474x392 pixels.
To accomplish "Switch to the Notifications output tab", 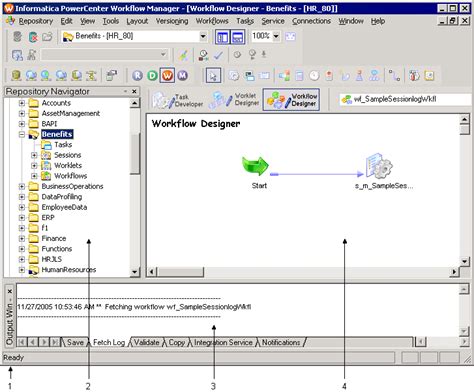I will click(x=281, y=342).
